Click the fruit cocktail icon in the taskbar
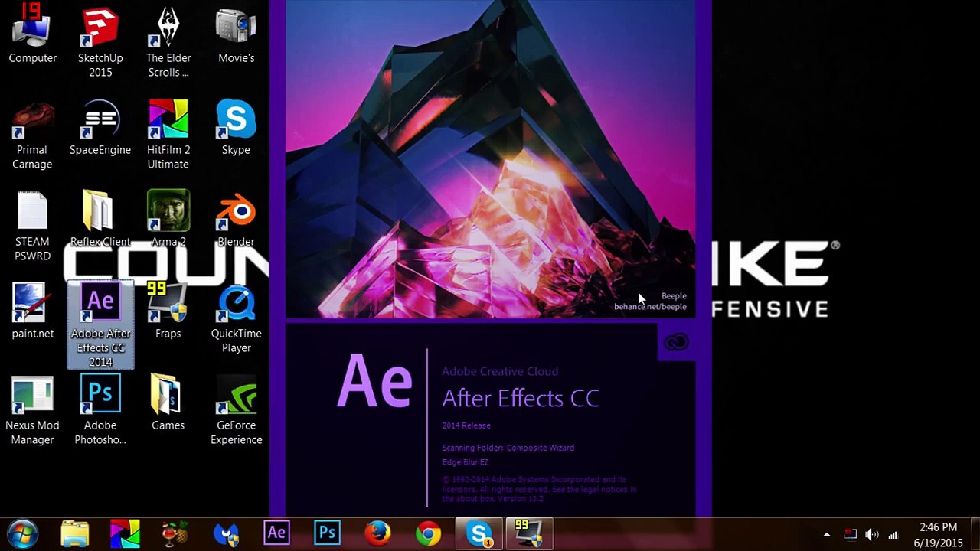 (175, 533)
